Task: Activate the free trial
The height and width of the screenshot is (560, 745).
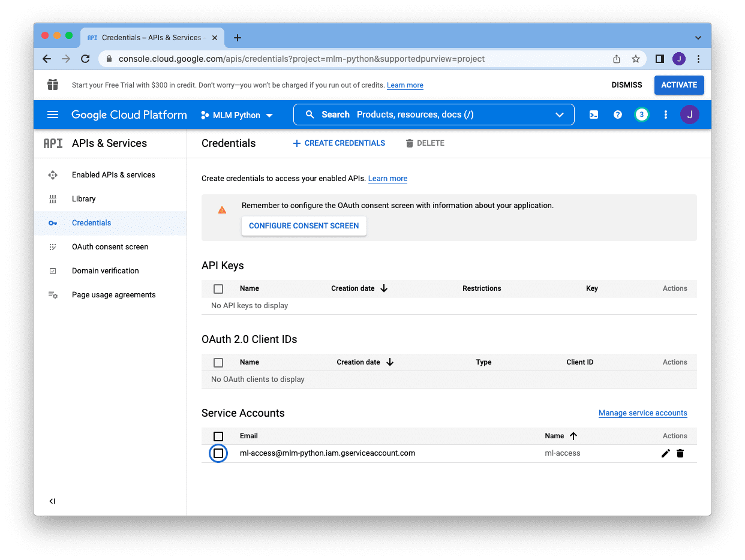Action: click(679, 85)
